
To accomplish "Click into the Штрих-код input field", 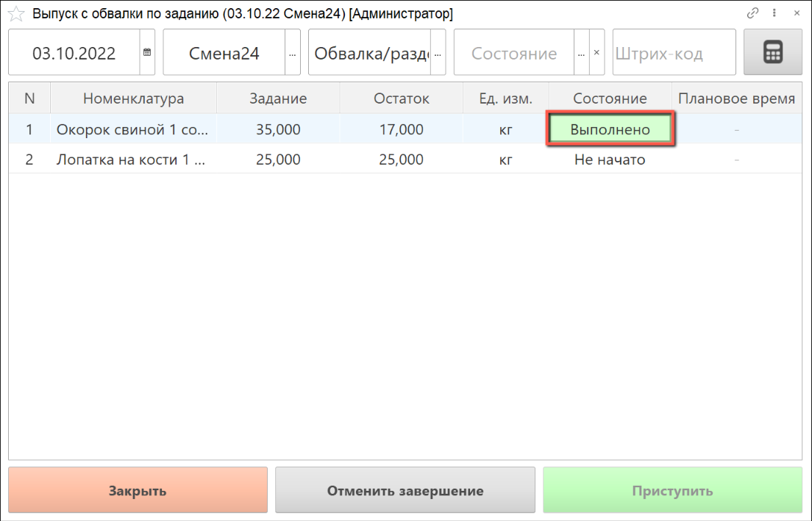I will click(673, 53).
